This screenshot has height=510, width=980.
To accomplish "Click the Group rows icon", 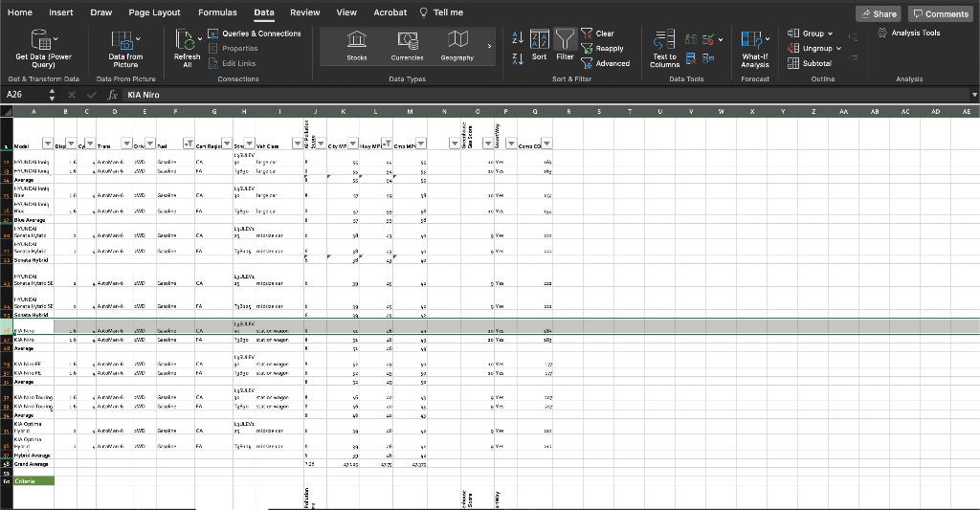I will click(793, 33).
